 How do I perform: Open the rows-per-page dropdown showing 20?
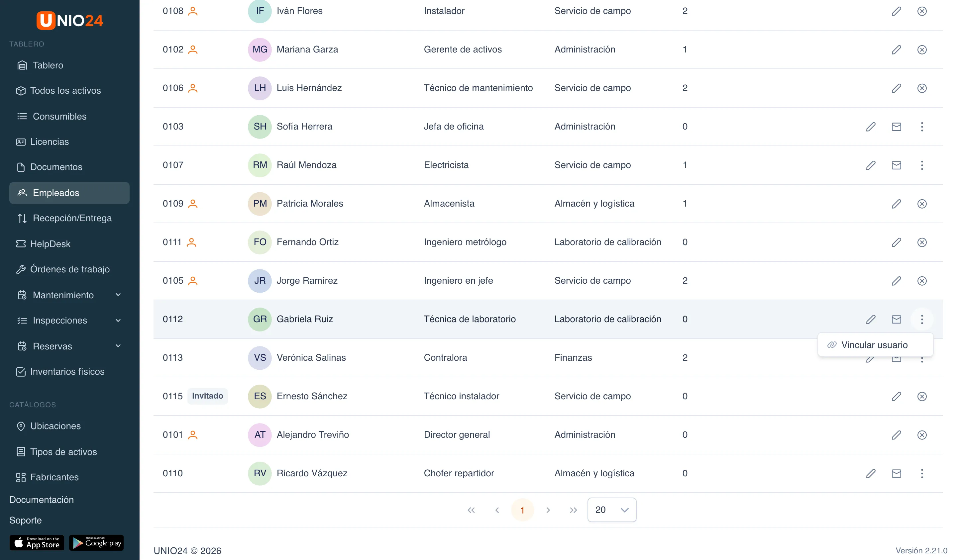coord(611,510)
